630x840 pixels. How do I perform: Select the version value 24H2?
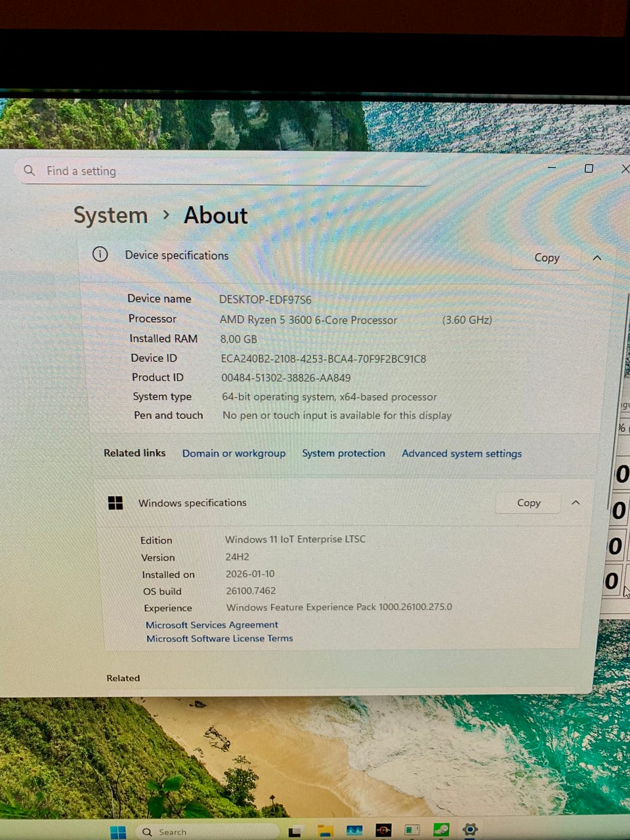pyautogui.click(x=237, y=556)
